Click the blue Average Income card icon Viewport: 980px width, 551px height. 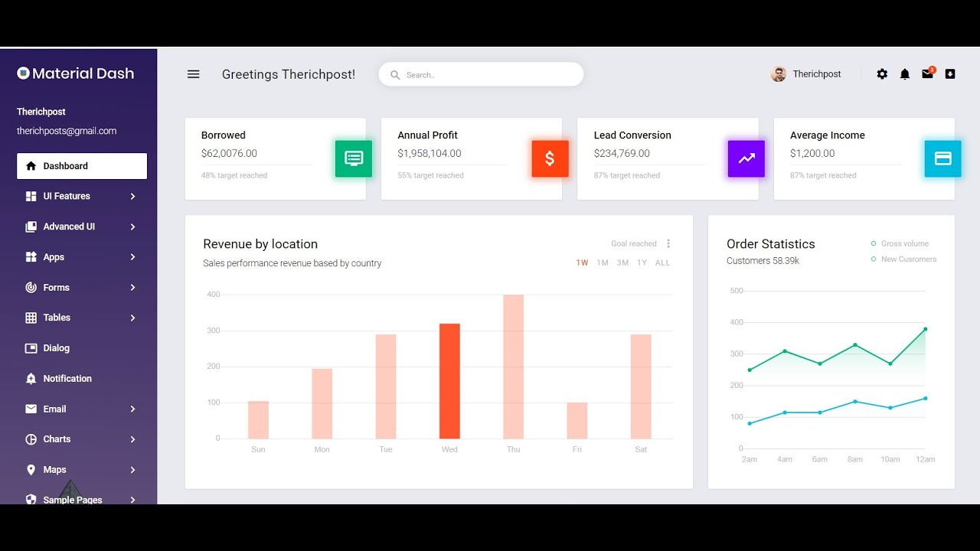pos(942,158)
